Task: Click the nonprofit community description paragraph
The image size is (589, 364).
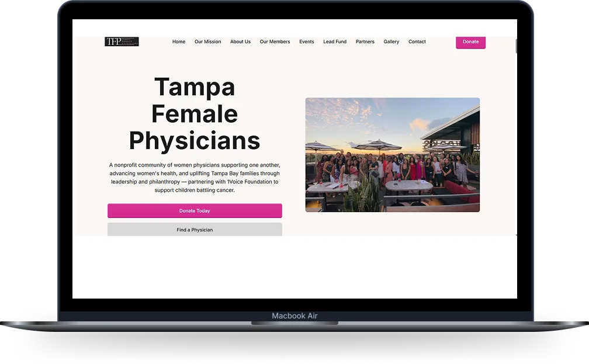Action: click(195, 177)
